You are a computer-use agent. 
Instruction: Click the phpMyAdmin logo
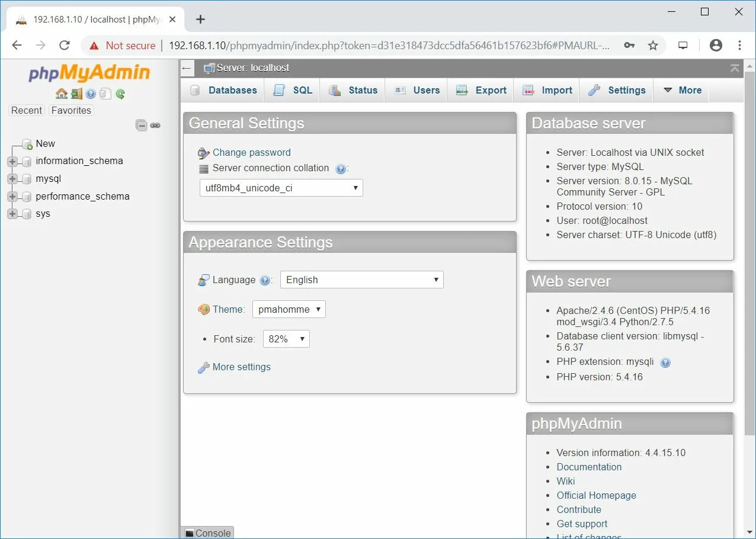pyautogui.click(x=89, y=73)
